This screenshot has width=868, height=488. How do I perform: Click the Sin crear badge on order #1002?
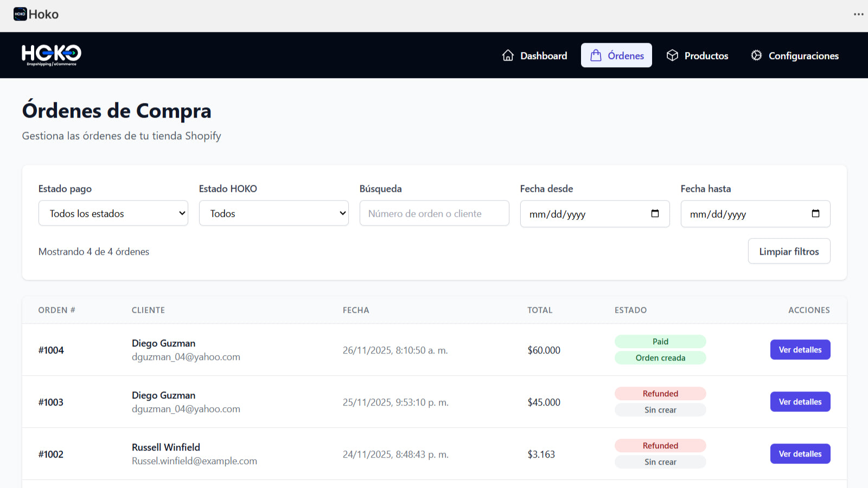coord(660,462)
